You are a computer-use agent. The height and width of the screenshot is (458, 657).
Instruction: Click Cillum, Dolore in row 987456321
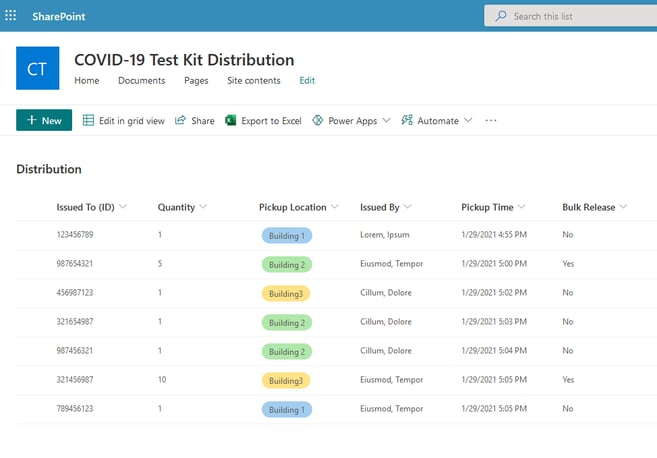(385, 350)
